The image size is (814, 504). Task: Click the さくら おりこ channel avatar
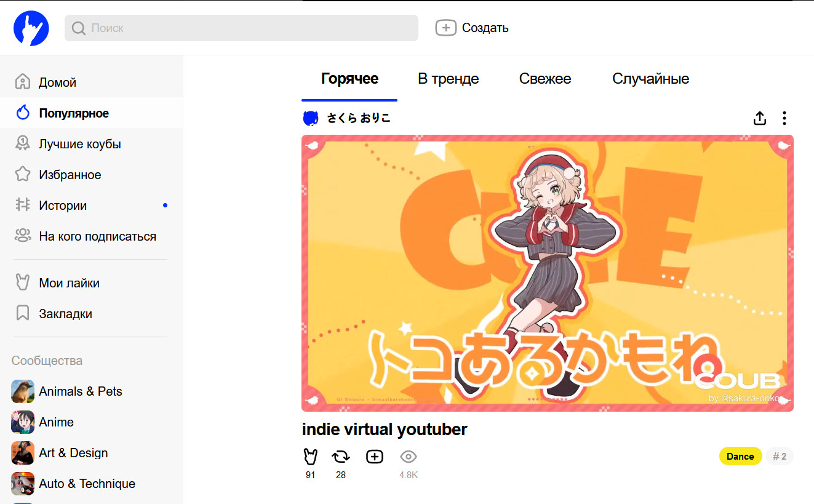[311, 118]
